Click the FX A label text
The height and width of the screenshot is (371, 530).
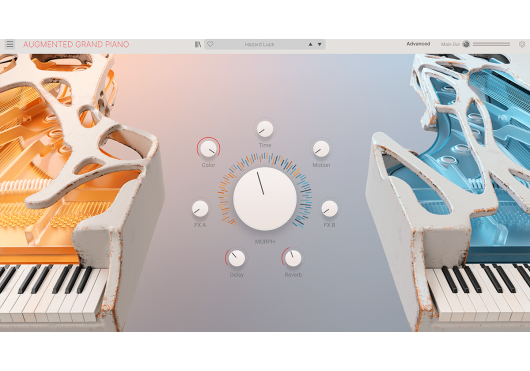pyautogui.click(x=200, y=225)
